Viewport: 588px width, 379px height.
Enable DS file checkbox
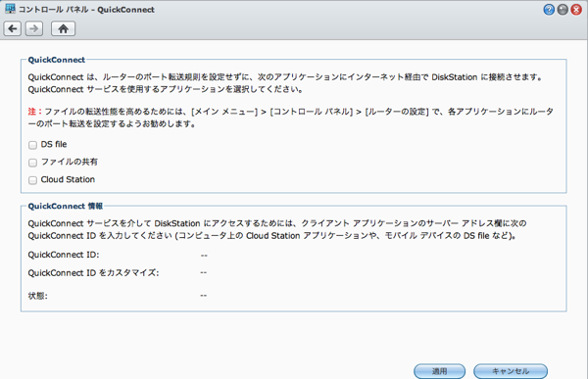[x=32, y=145]
